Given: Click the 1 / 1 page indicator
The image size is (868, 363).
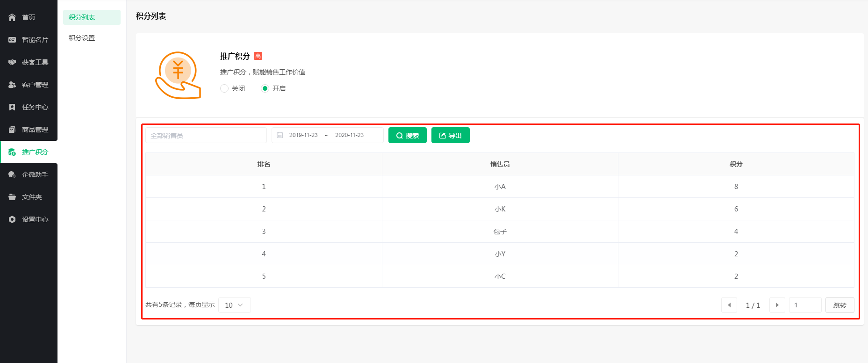Looking at the screenshot, I should [753, 305].
